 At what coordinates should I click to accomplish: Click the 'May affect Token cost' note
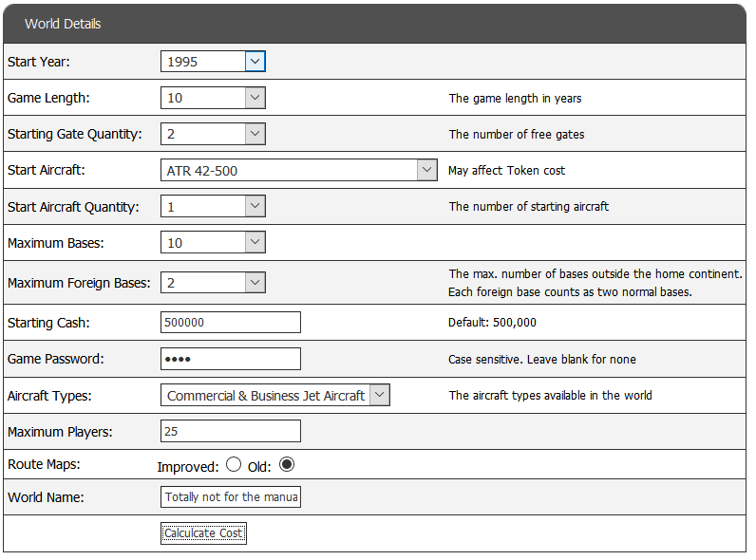coord(507,170)
